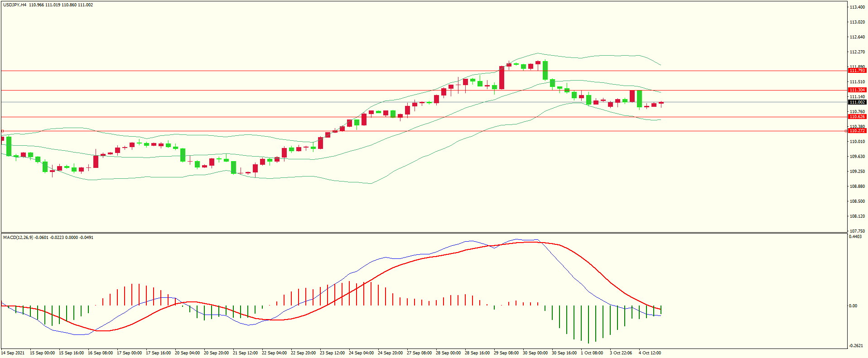Select the red 110.626 price level tag
868x358 pixels.
tap(857, 117)
